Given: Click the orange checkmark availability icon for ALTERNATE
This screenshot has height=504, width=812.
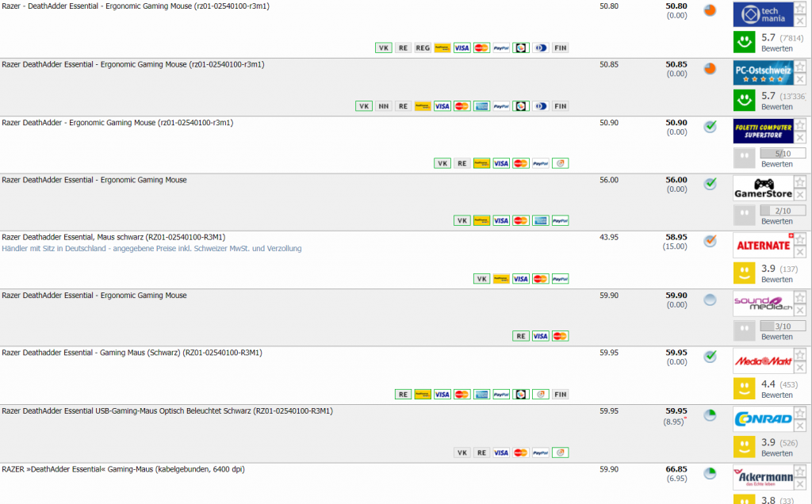Looking at the screenshot, I should pos(710,241).
